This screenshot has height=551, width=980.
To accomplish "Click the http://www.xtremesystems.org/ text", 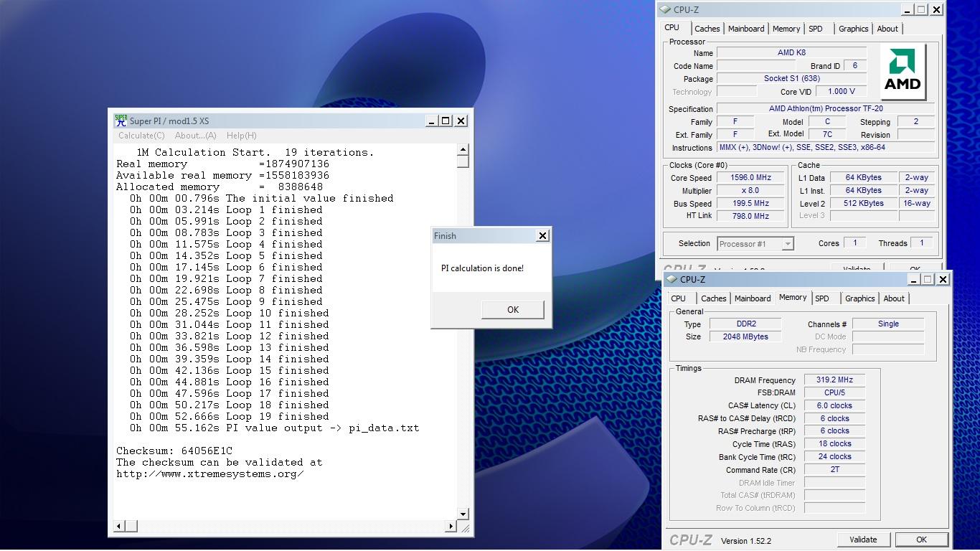I will click(x=209, y=474).
